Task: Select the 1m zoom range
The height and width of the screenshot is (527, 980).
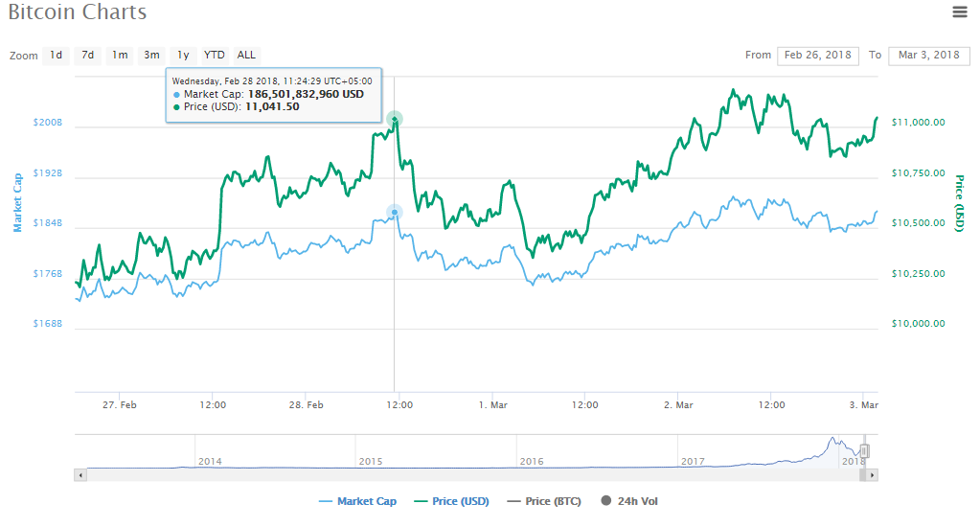Action: 120,55
